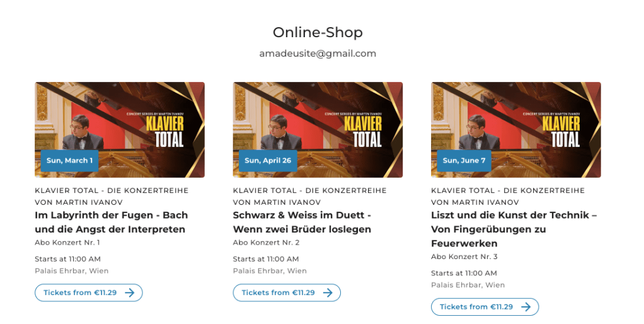Open "Liszt und die Kunst der Technik" title
644x324 pixels.
(x=514, y=229)
